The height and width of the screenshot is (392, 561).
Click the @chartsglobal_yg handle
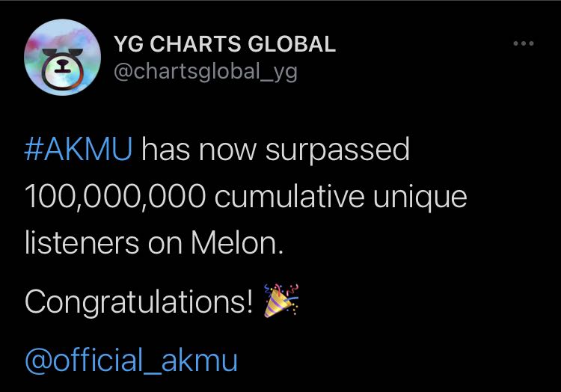[x=205, y=73]
